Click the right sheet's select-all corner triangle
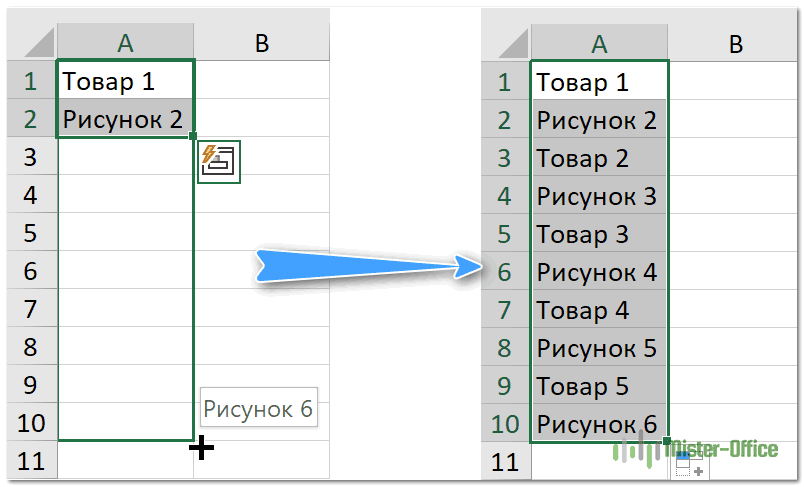The height and width of the screenshot is (487, 804). (x=512, y=44)
